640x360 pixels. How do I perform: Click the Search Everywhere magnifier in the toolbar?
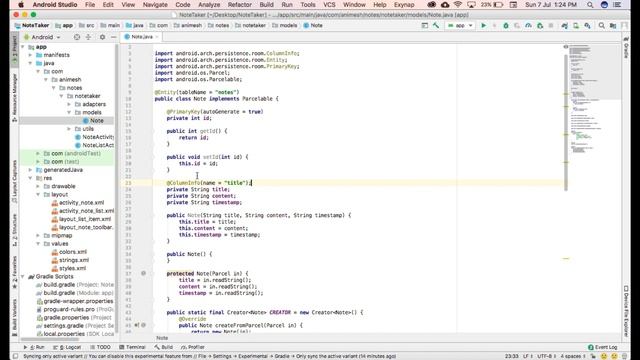[x=602, y=25]
